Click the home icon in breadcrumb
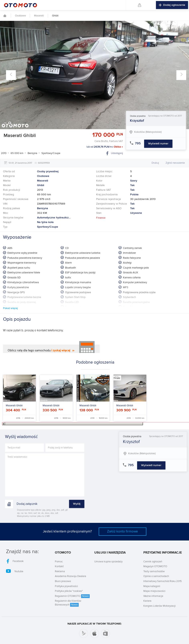Screen dimensions: 189x644 coord(5,16)
